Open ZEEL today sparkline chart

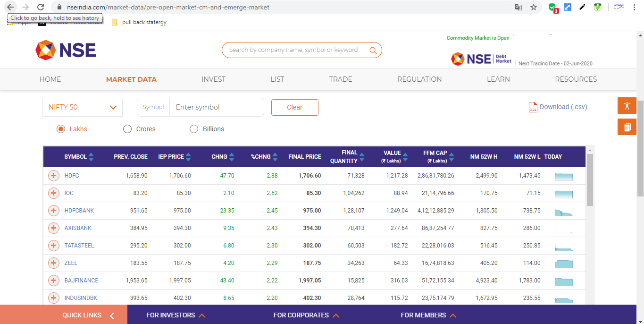coord(564,264)
